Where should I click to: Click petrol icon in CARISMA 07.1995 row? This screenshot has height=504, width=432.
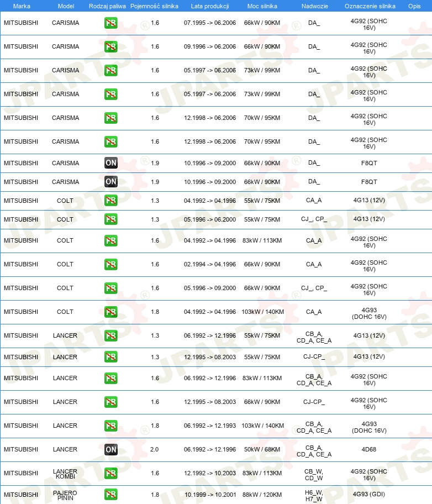(111, 23)
